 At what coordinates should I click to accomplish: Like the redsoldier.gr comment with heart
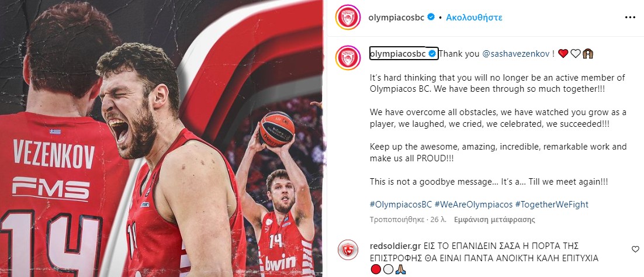tap(635, 249)
